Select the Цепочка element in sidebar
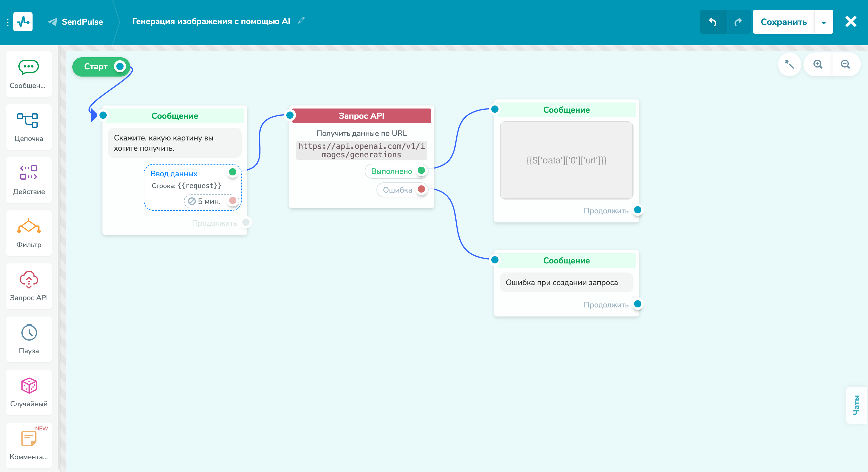This screenshot has width=868, height=472. click(29, 127)
